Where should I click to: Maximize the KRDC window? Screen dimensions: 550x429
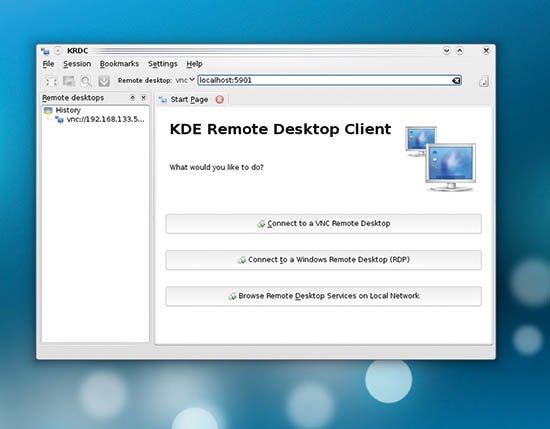tap(460, 51)
